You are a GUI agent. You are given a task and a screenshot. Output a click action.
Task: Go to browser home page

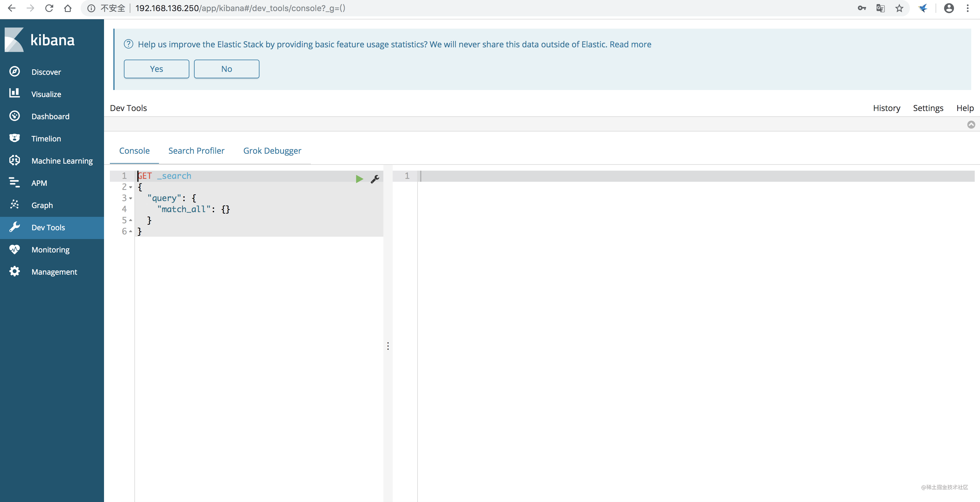point(68,8)
